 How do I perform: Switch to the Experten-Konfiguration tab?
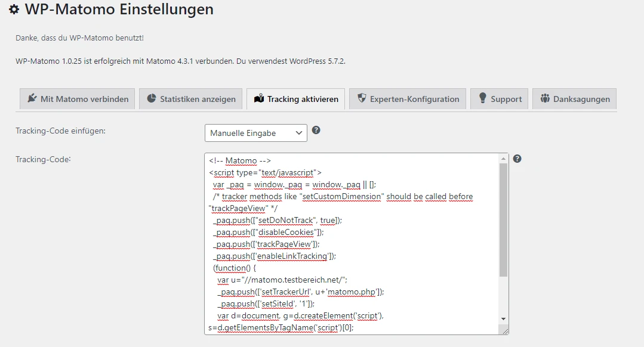[407, 99]
